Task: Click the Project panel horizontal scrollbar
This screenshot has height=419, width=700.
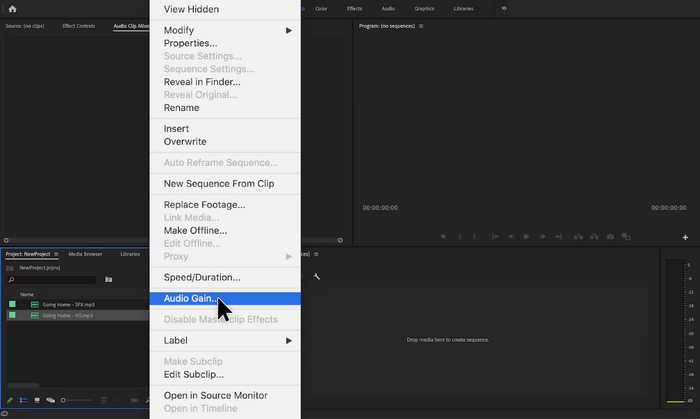Action: [23, 385]
